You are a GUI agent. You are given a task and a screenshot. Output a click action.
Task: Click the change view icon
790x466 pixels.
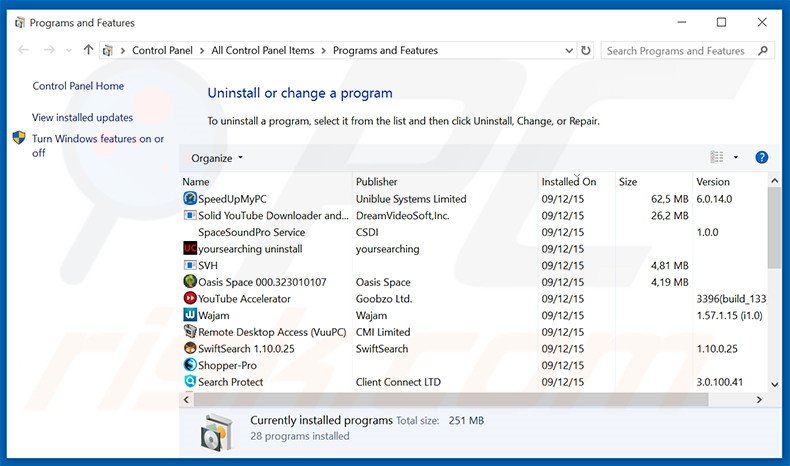coord(716,158)
